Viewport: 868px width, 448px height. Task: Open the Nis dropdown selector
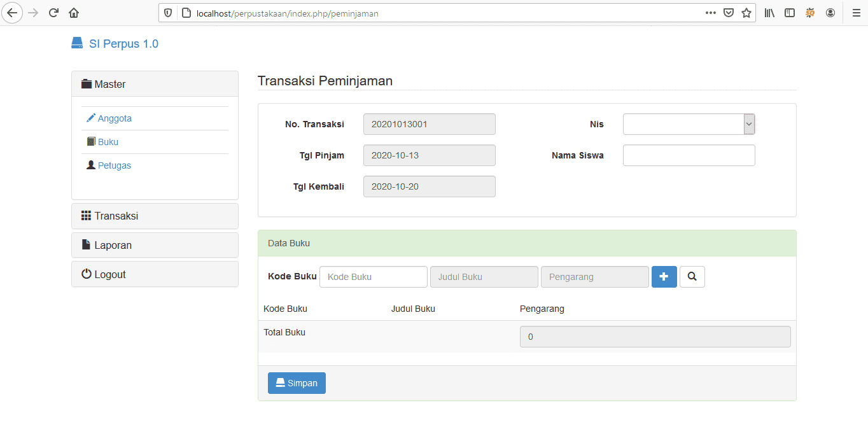(x=748, y=123)
